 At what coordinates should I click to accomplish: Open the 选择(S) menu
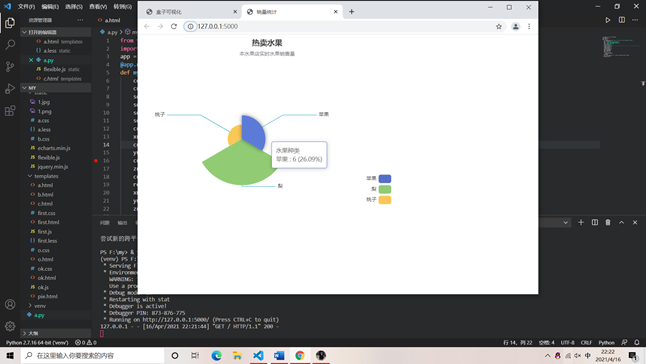pyautogui.click(x=74, y=7)
